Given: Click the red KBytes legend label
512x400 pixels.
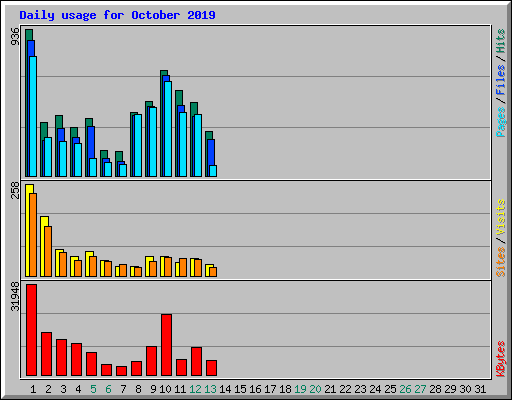Looking at the screenshot, I should (x=501, y=359).
